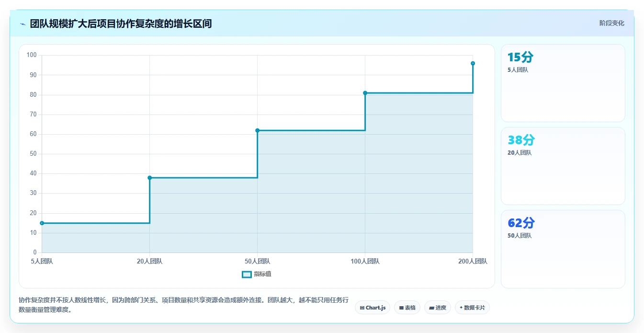
Task: Click the data point at 50人团队
Action: [x=258, y=130]
